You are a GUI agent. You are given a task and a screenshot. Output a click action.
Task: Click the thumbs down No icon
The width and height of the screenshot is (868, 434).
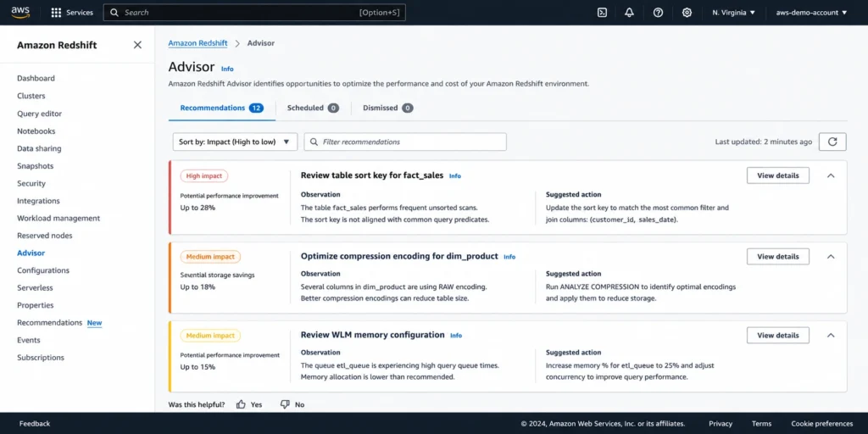tap(285, 404)
